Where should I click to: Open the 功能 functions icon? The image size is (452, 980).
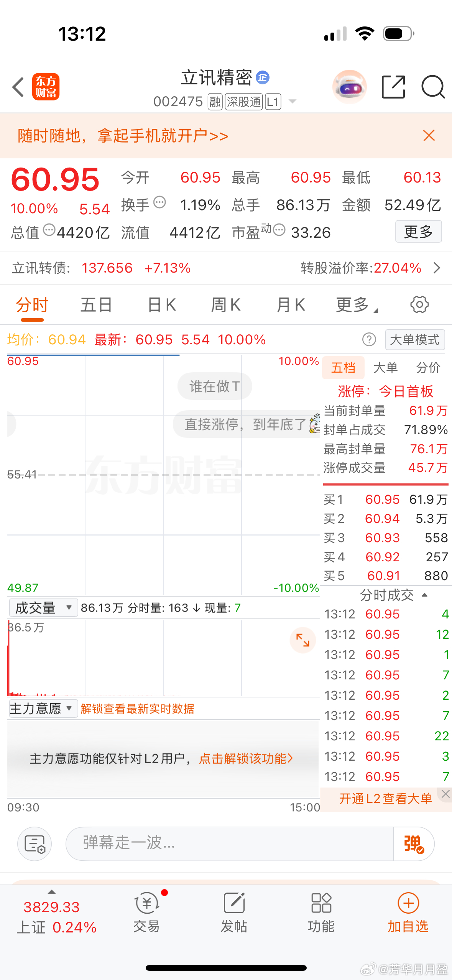click(x=321, y=912)
